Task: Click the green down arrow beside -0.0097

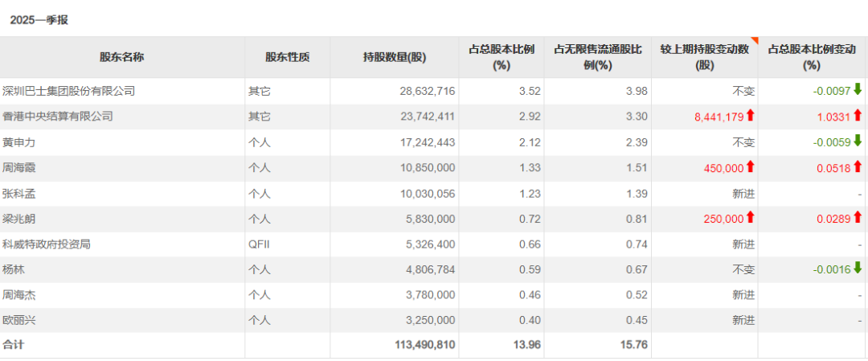Action: pos(858,89)
